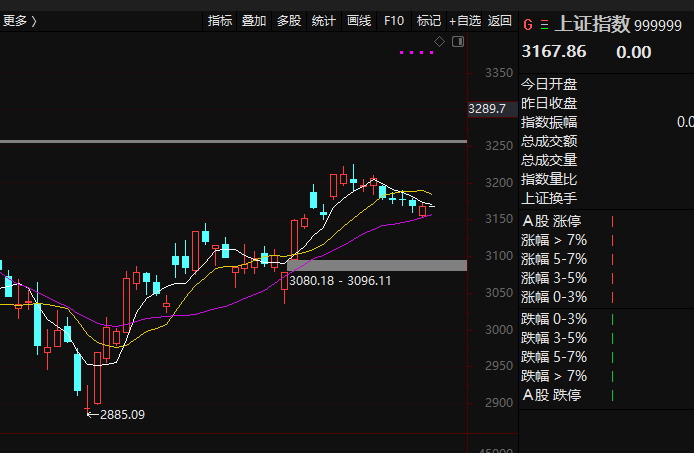Click the diamond icon above chart
Screen dimensions: 694x453
[439, 42]
